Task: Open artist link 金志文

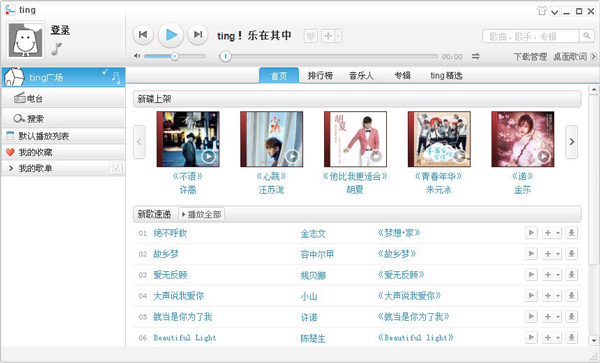Action: click(x=313, y=233)
